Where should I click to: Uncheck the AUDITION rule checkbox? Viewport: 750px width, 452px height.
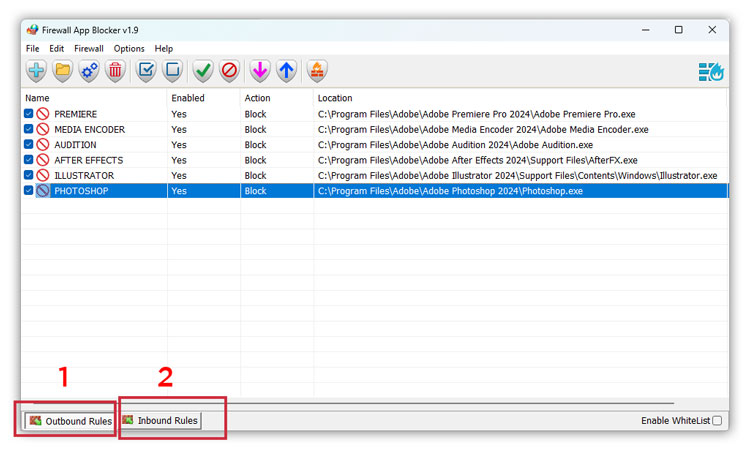click(x=29, y=144)
